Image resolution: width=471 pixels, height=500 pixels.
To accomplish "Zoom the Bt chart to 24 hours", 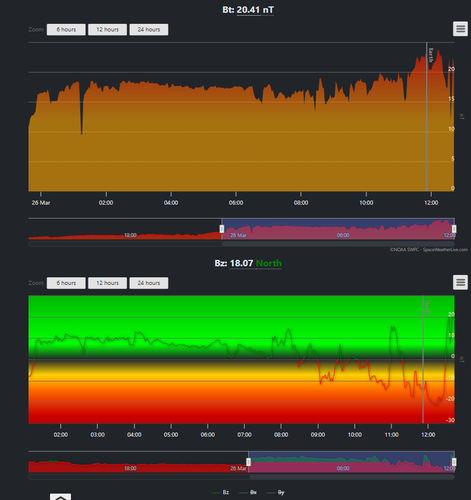I will tap(149, 29).
